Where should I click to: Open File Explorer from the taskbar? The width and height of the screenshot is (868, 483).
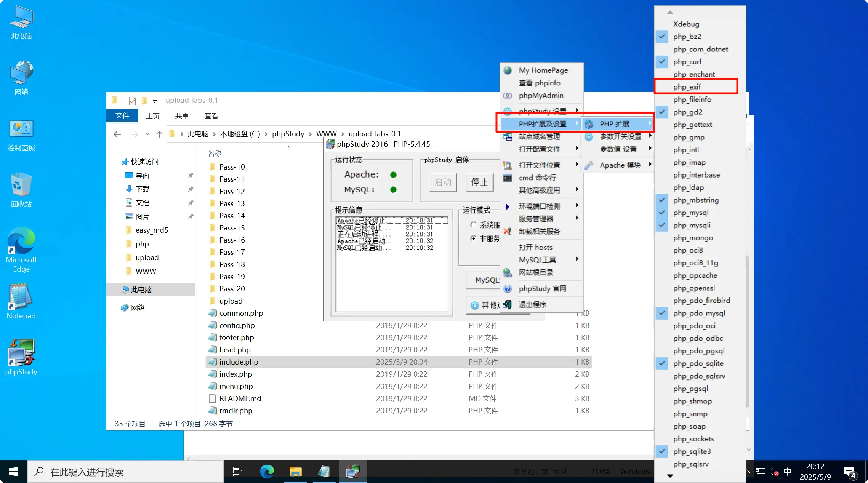[x=295, y=472]
